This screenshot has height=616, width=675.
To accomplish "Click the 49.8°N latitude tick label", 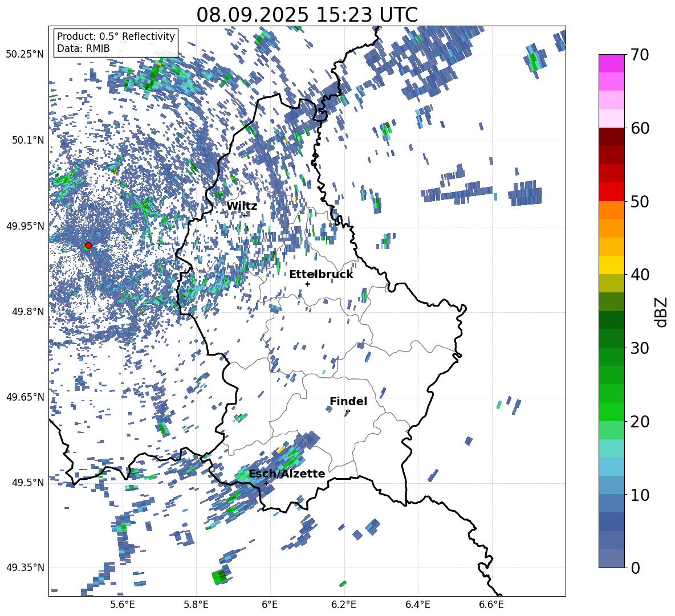I will tap(28, 312).
